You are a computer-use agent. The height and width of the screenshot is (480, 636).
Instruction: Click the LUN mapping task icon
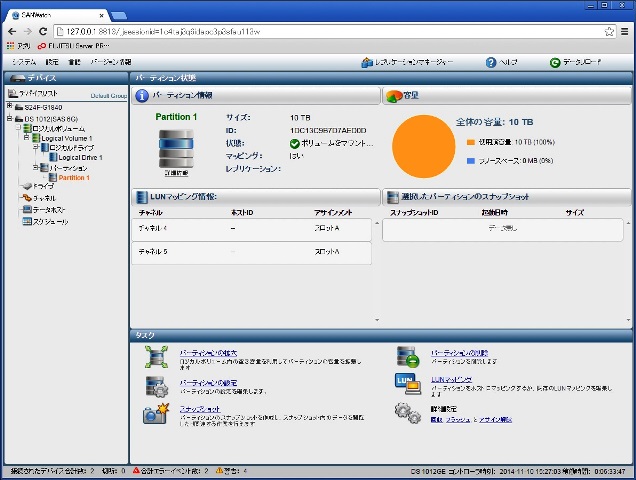point(407,385)
